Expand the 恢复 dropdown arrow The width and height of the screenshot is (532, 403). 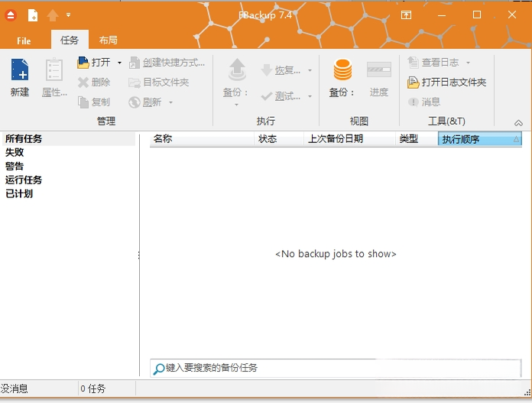[310, 70]
